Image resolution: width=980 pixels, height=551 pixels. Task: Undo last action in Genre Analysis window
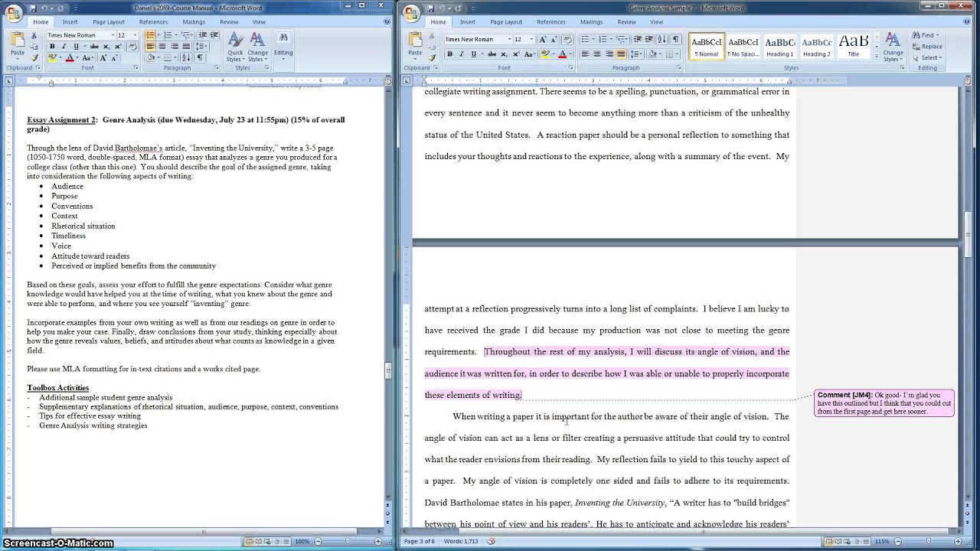point(443,8)
